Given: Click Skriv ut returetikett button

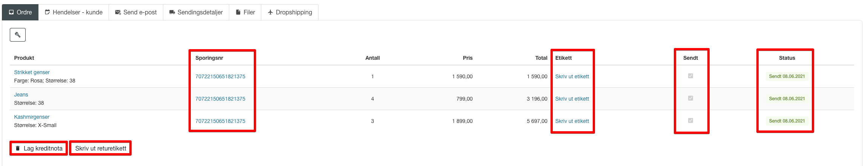Looking at the screenshot, I should click(101, 148).
